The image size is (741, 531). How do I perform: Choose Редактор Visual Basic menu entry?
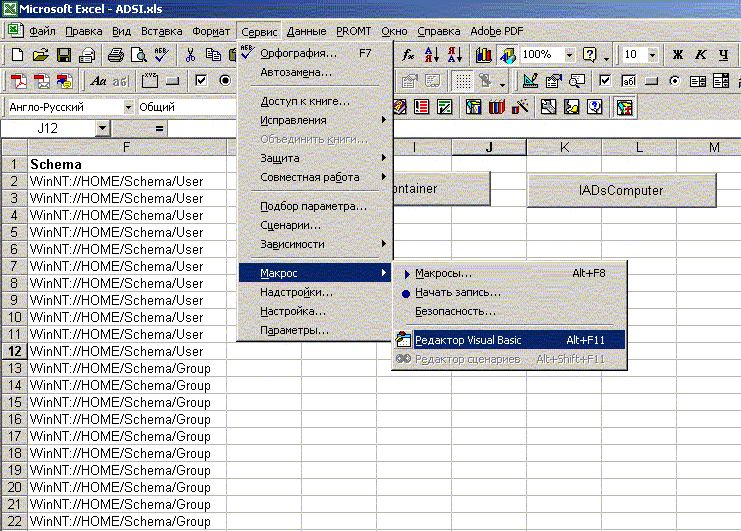tap(509, 340)
